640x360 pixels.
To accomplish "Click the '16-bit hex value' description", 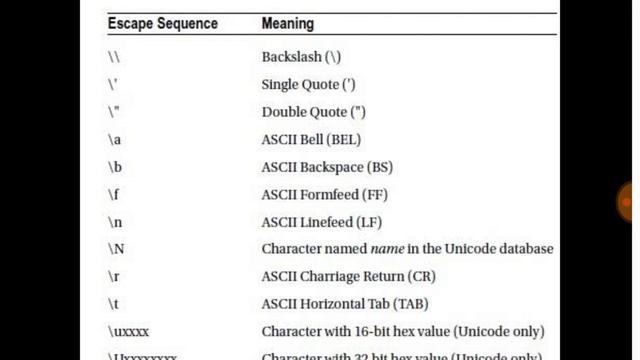I will click(x=403, y=331).
